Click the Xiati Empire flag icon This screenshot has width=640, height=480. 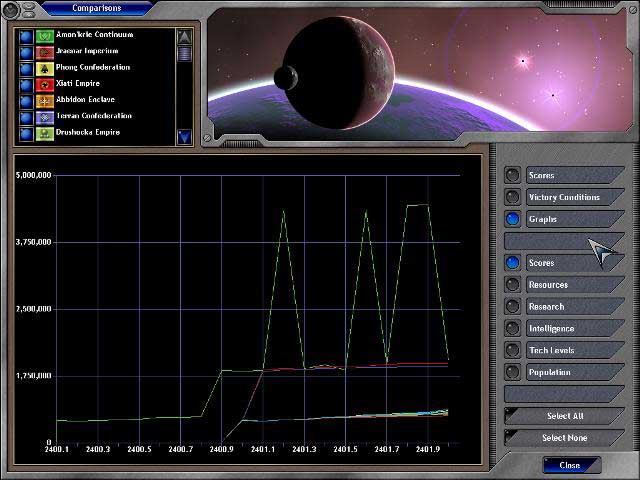(x=45, y=84)
